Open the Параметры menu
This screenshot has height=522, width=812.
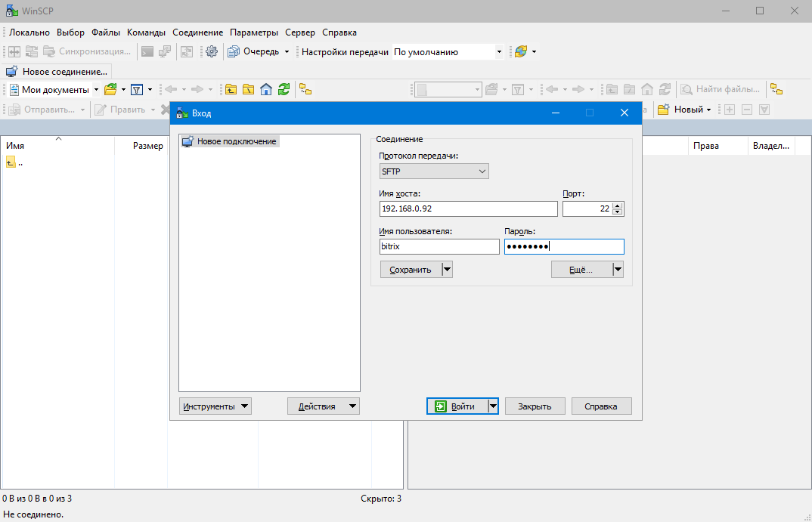point(254,32)
